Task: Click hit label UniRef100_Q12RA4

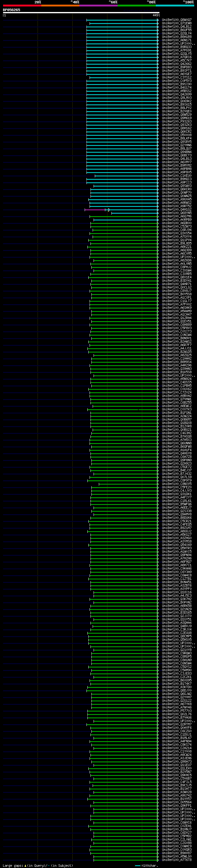Action: (176, 318)
